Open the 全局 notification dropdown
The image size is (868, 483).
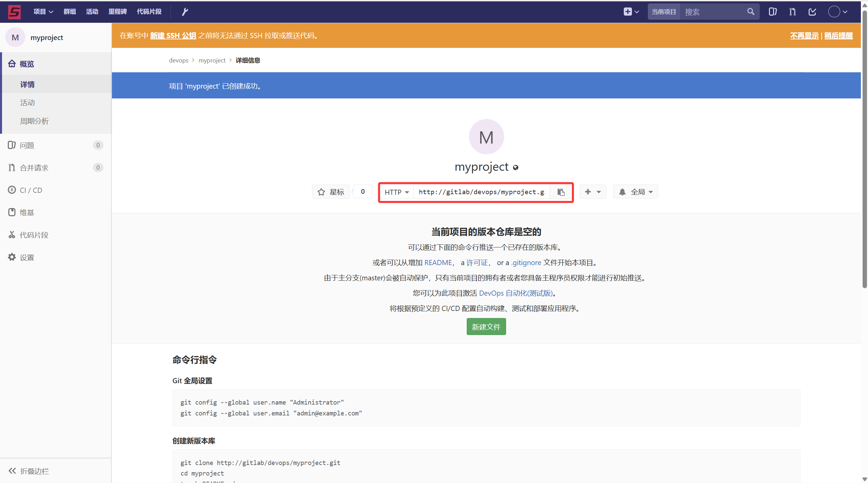[635, 192]
